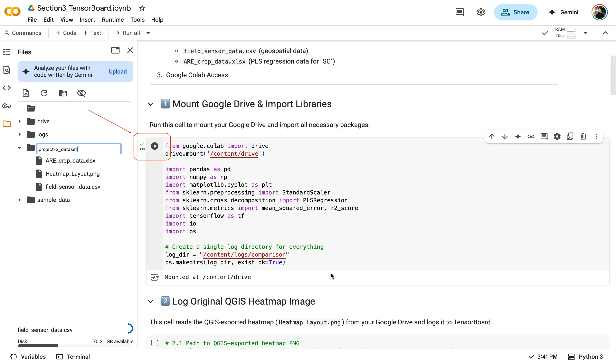
Task: Expand the logs folder
Action: click(x=19, y=134)
